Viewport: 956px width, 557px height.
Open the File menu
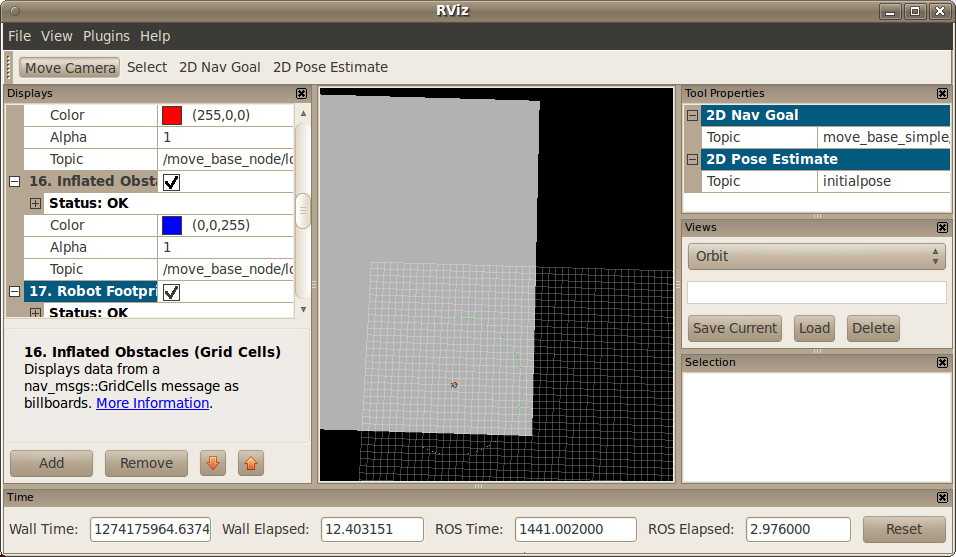(x=19, y=36)
